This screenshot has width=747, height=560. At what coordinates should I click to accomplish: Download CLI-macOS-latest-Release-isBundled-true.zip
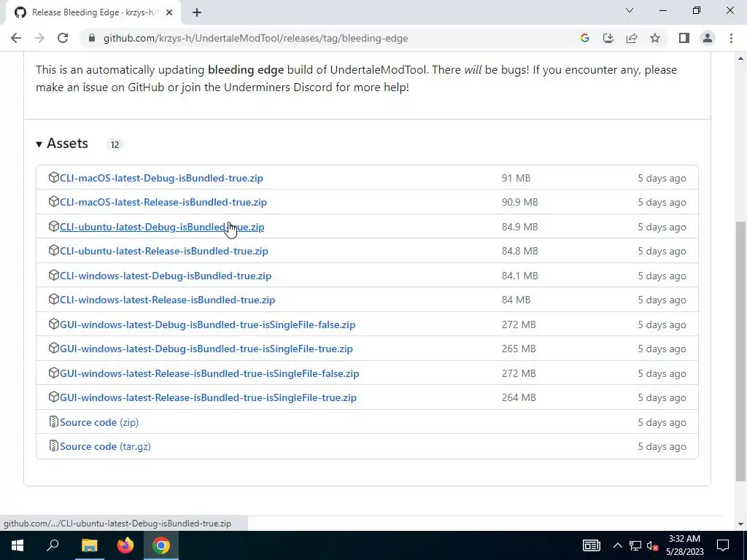(163, 203)
